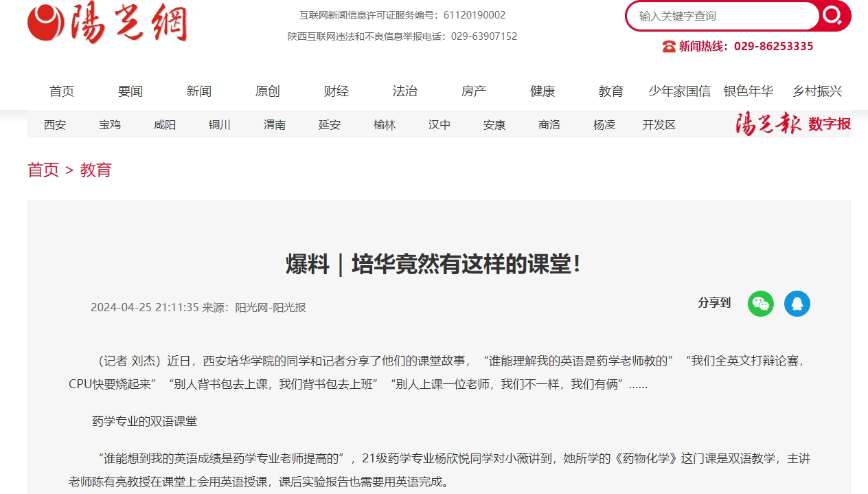Switch to the 榆林 city tab
Viewport: 868px width, 494px height.
pyautogui.click(x=385, y=125)
